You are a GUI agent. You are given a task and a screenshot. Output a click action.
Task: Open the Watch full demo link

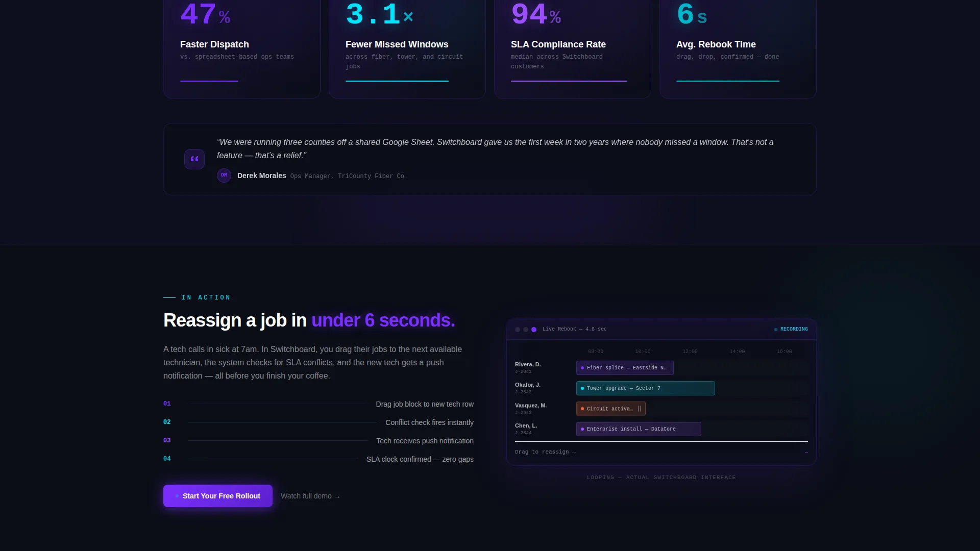tap(310, 496)
